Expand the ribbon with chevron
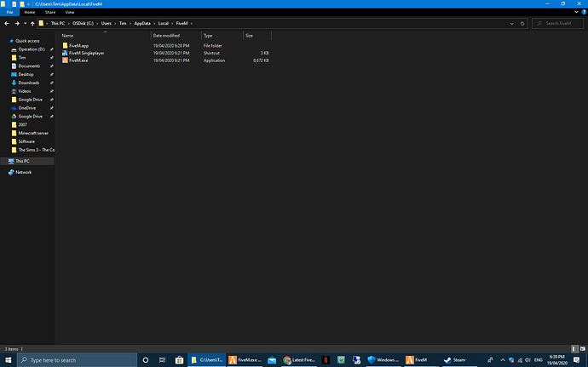 click(x=576, y=12)
